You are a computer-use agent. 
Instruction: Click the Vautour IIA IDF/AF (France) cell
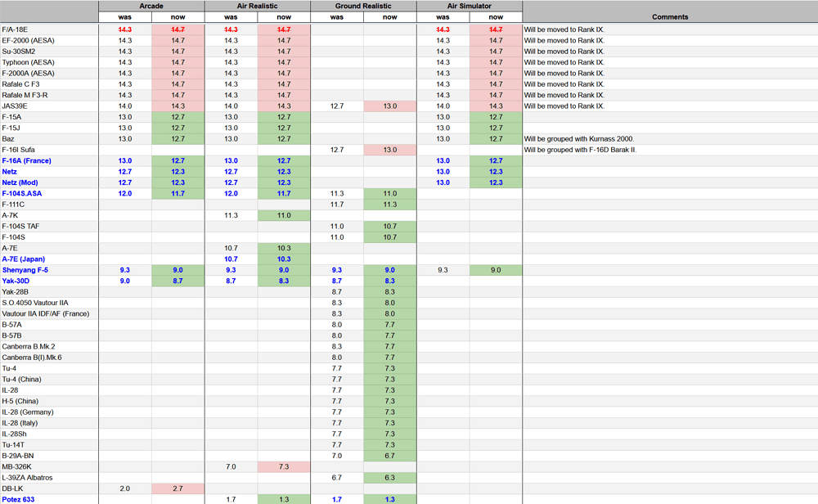pyautogui.click(x=45, y=313)
